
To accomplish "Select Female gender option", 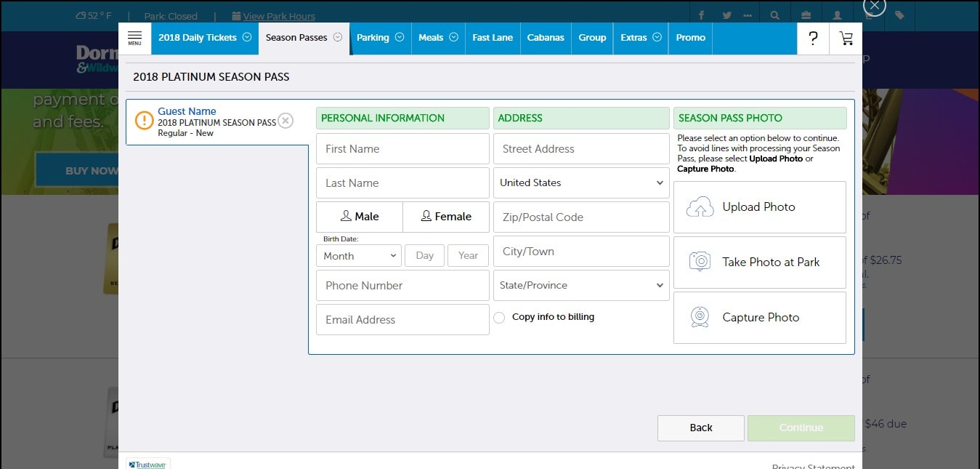I will [x=446, y=217].
